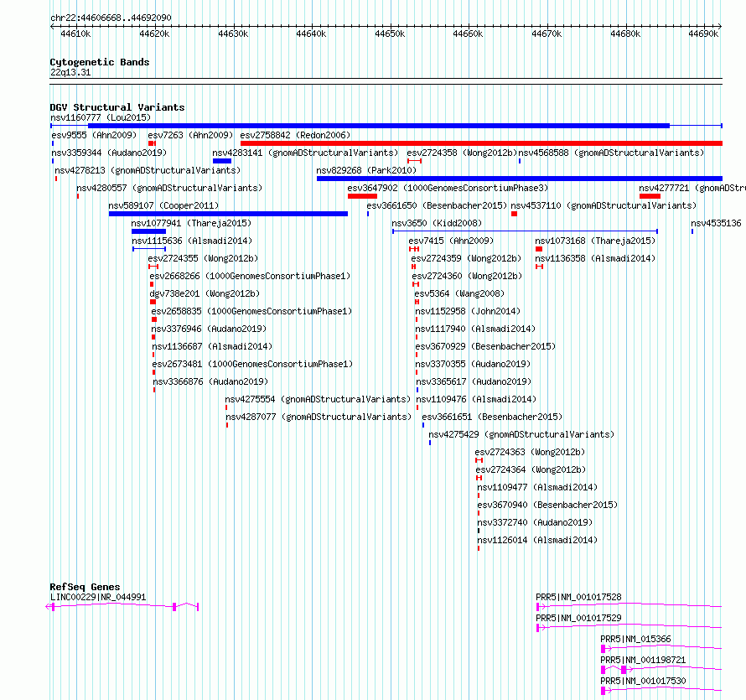Click the thin blue nsv3650 span line
The image size is (746, 700).
525,231
